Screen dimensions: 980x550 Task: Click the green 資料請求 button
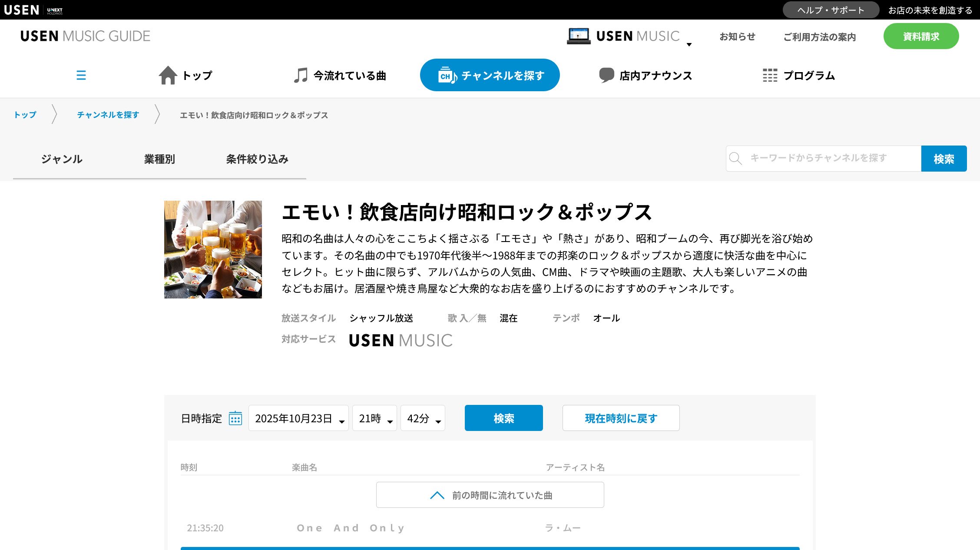click(x=921, y=36)
